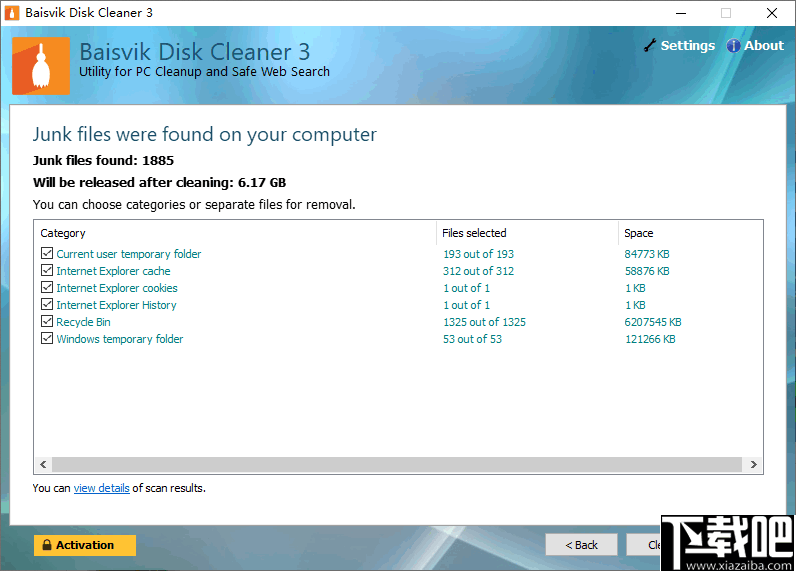Select the '6207545 KB' space value
Screen dimensions: 796x571
(653, 322)
